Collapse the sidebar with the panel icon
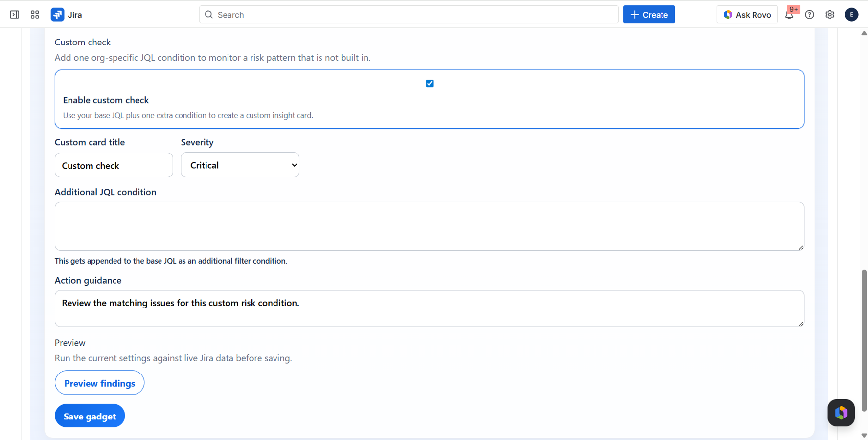Viewport: 868px width, 440px height. point(14,14)
